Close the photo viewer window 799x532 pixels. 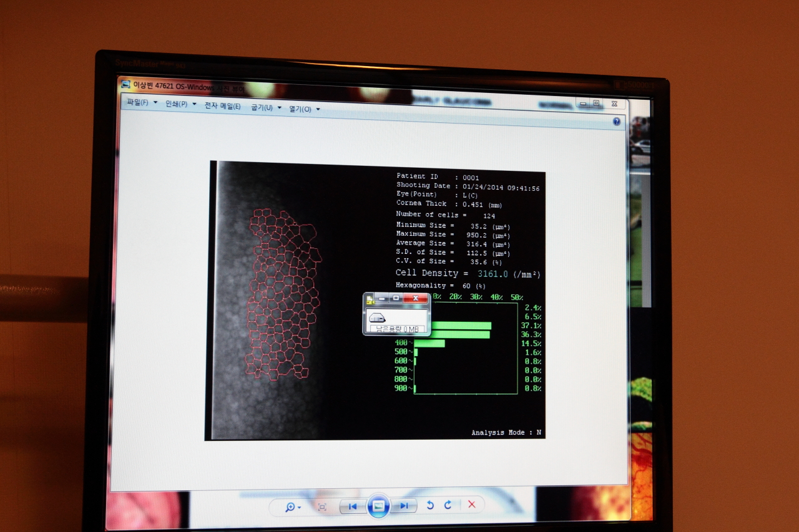(x=614, y=104)
